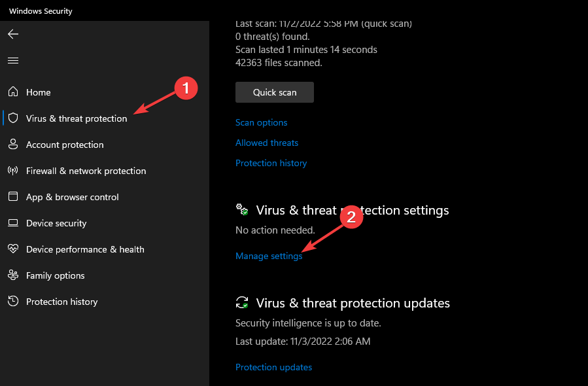Click the Home house icon
This screenshot has height=386, width=588.
13,92
